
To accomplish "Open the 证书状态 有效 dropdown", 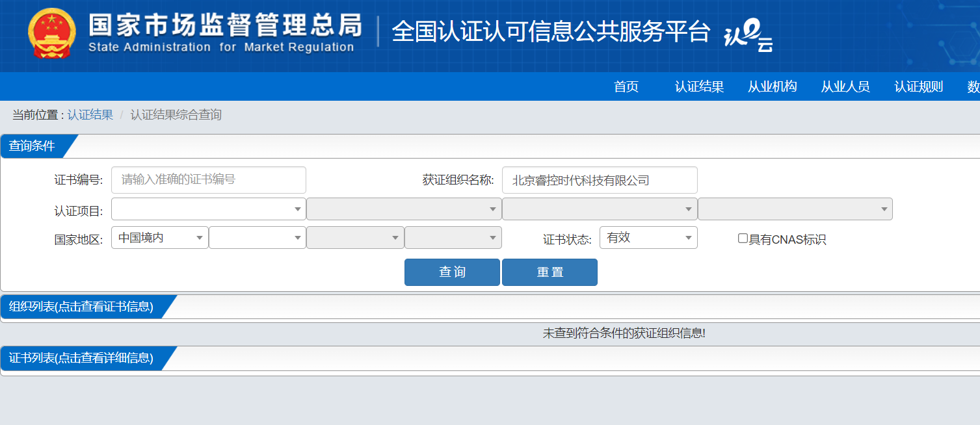I will [x=648, y=238].
